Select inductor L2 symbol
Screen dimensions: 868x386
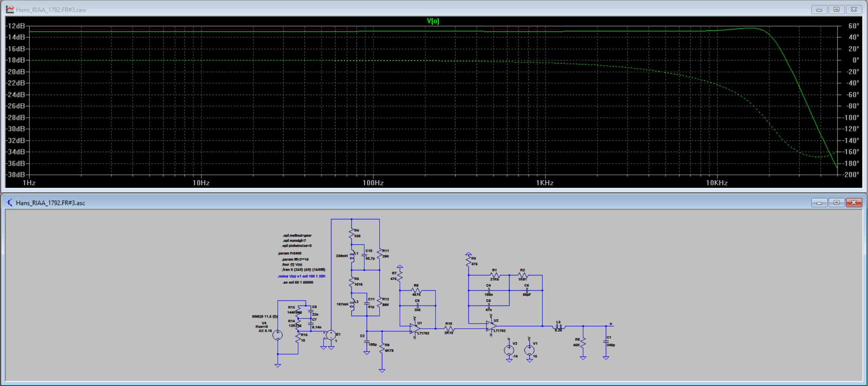point(352,305)
